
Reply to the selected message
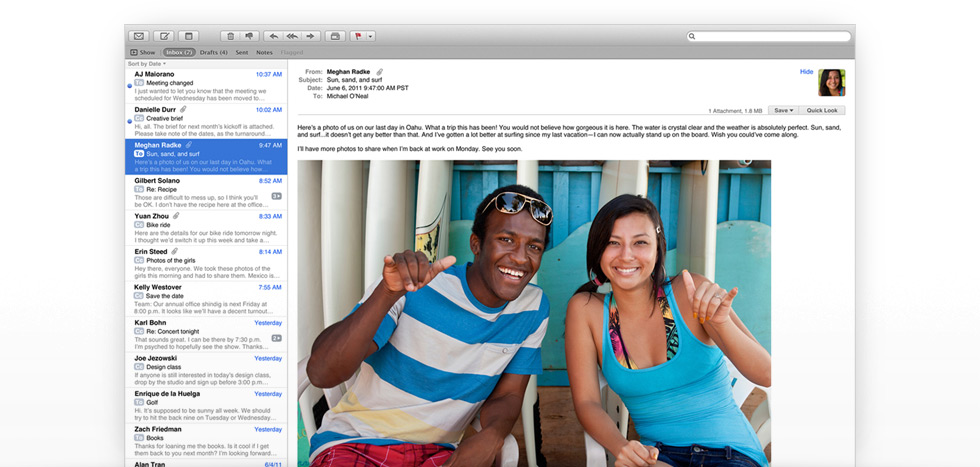[274, 36]
